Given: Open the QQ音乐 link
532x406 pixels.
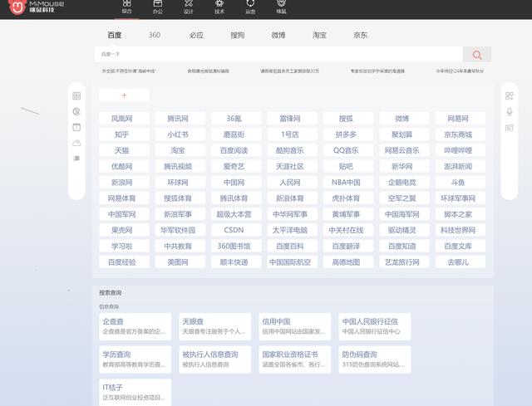Looking at the screenshot, I should [x=348, y=150].
